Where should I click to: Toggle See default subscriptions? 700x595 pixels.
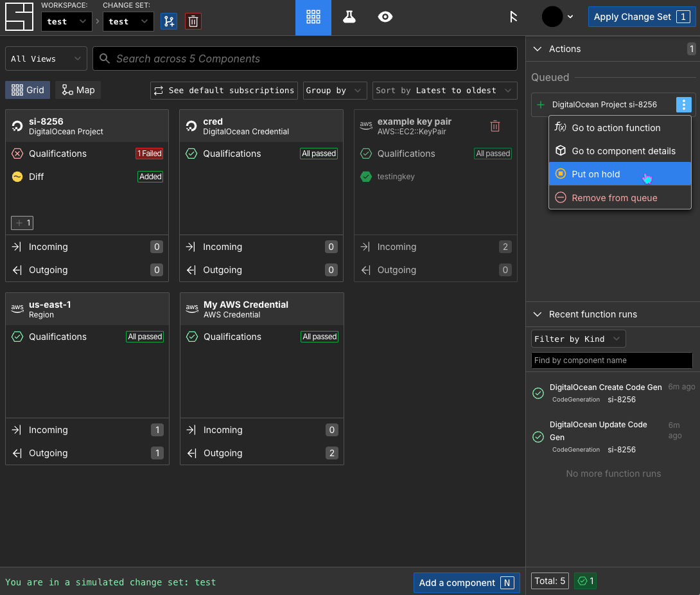click(x=224, y=91)
